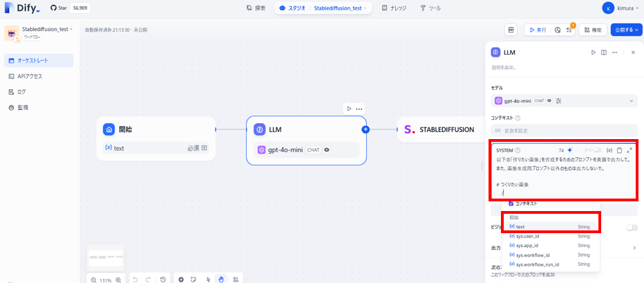
Task: Run this step from LLM panel header
Action: point(593,52)
